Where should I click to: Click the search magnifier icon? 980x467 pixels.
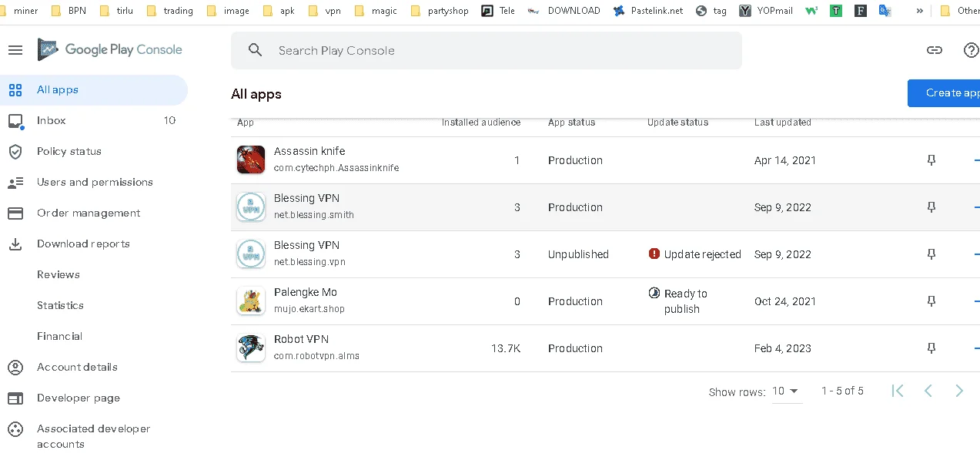click(256, 50)
